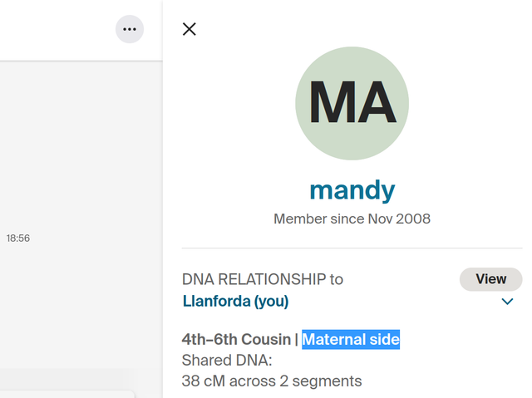Click the DNA RELATIONSHIP to heading

point(262,279)
